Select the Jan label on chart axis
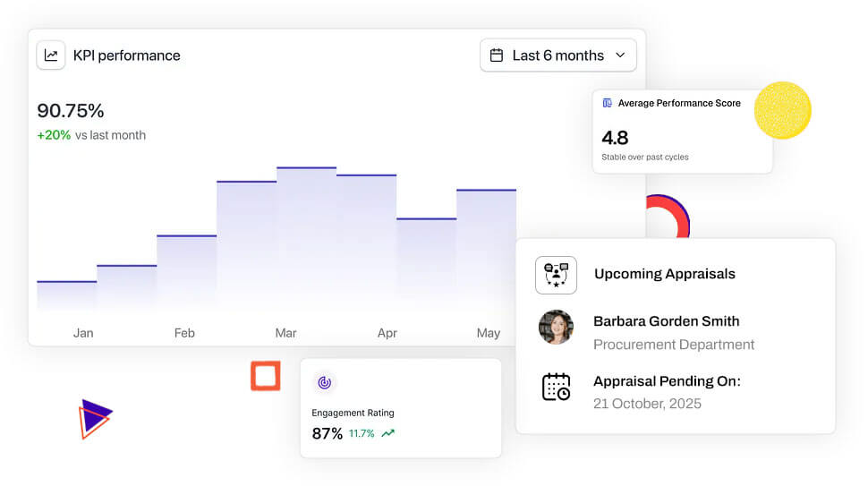868x486 pixels. pos(83,333)
